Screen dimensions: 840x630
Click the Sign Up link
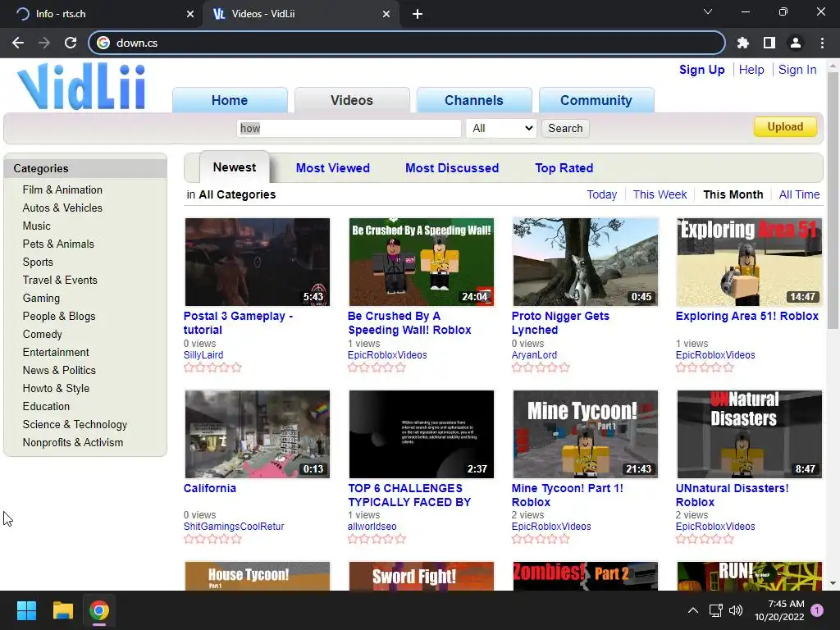click(702, 70)
